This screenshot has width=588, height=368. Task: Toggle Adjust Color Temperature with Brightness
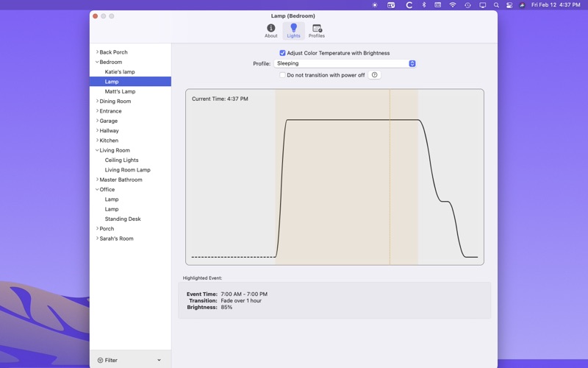tap(282, 53)
